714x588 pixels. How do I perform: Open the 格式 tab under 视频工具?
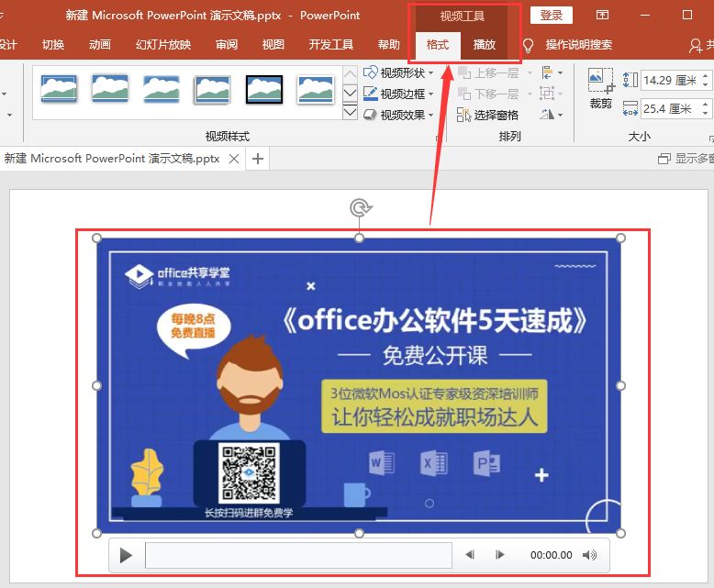(x=437, y=45)
